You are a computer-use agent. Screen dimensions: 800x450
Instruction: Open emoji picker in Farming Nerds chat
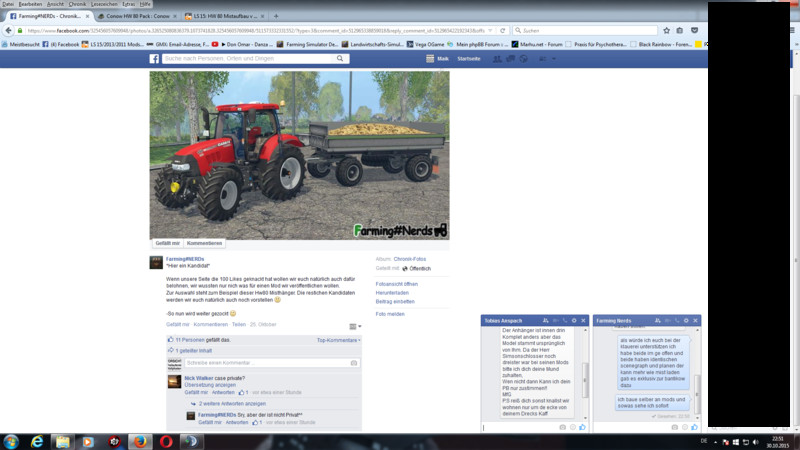[685, 427]
